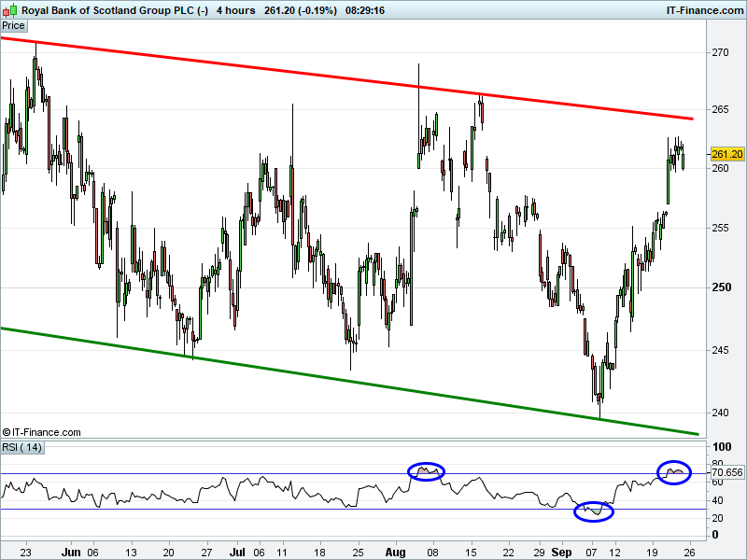Click the 265 price axis label

(720, 109)
